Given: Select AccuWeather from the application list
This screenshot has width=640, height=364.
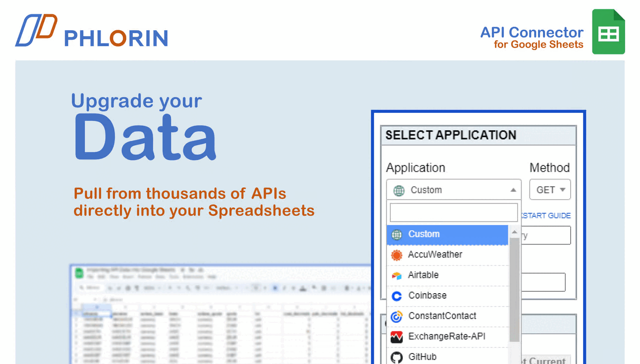Looking at the screenshot, I should [x=447, y=255].
